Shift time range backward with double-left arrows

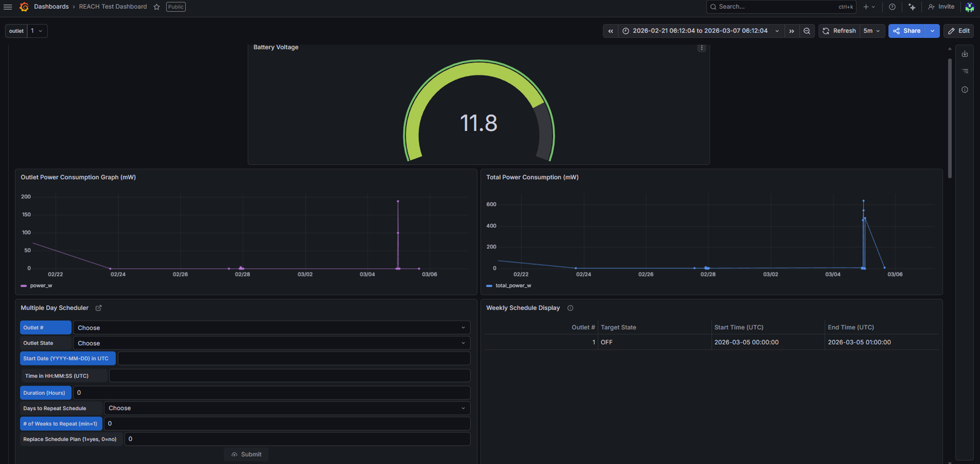click(x=611, y=31)
